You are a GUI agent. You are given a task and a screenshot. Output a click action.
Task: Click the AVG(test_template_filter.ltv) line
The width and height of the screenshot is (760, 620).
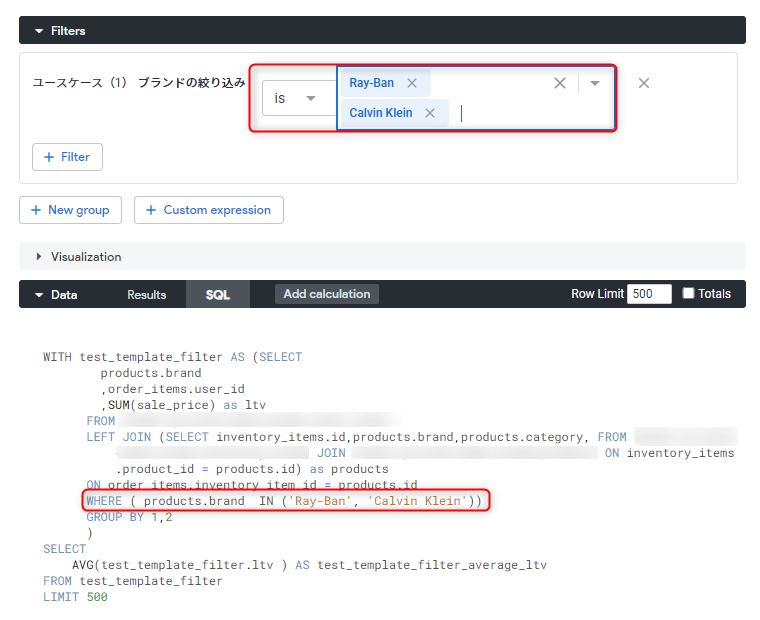click(309, 565)
